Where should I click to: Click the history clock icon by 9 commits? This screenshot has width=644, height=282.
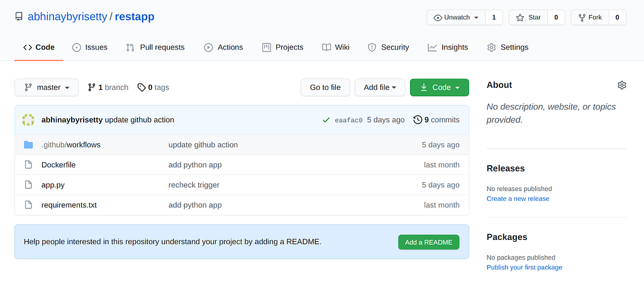[x=418, y=120]
